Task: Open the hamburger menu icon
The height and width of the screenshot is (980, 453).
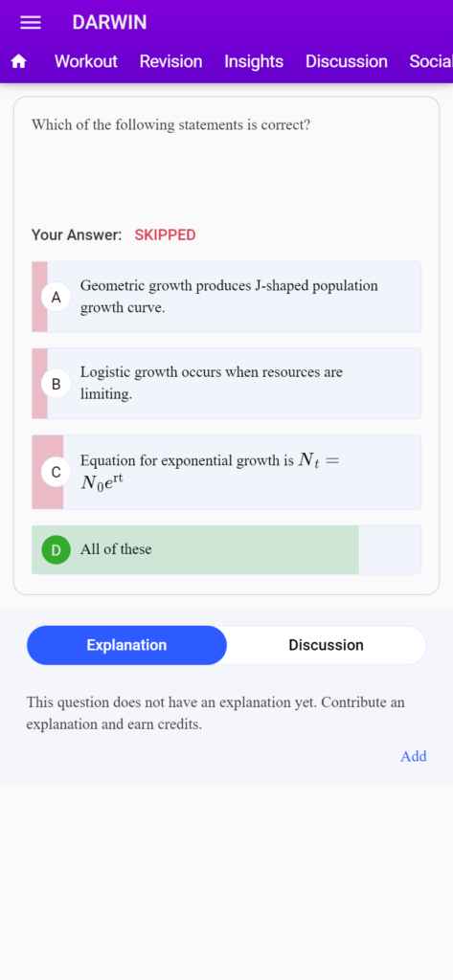Action: (31, 23)
